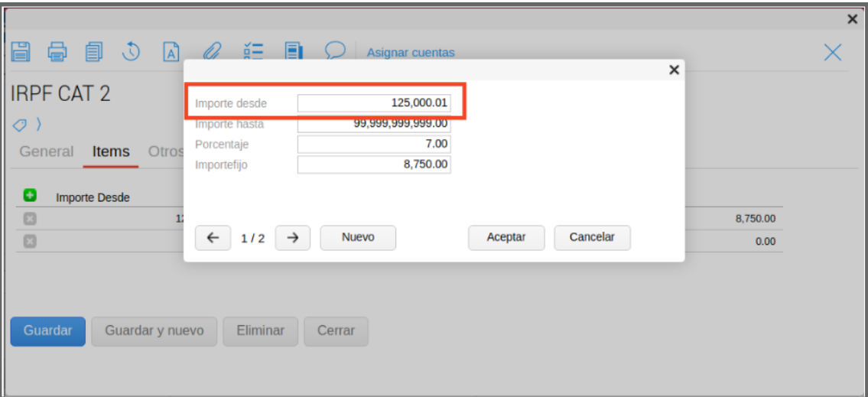Open the comments speech bubble icon
Viewport: 868px width, 397px height.
(335, 51)
